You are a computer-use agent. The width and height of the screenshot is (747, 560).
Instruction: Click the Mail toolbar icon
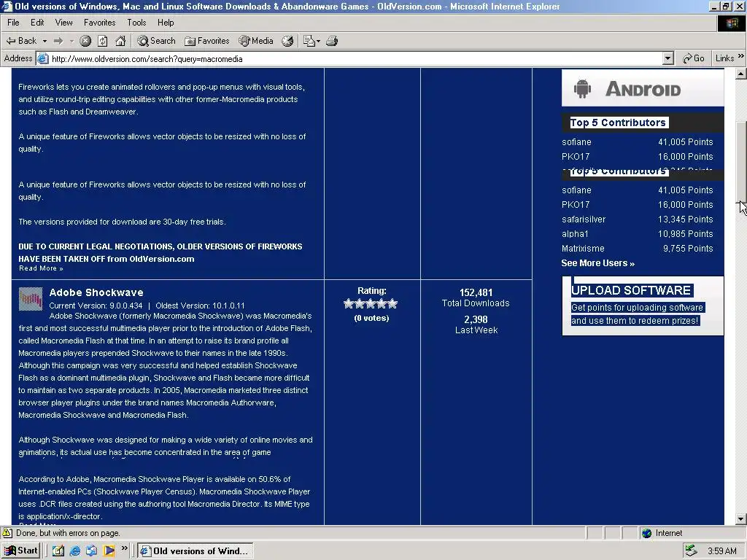(x=309, y=42)
